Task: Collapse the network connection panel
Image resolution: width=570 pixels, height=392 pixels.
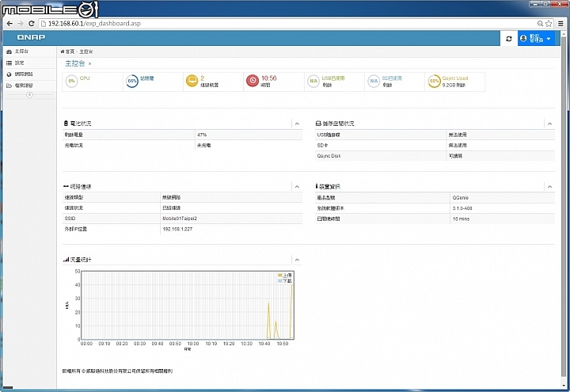Action: point(297,187)
